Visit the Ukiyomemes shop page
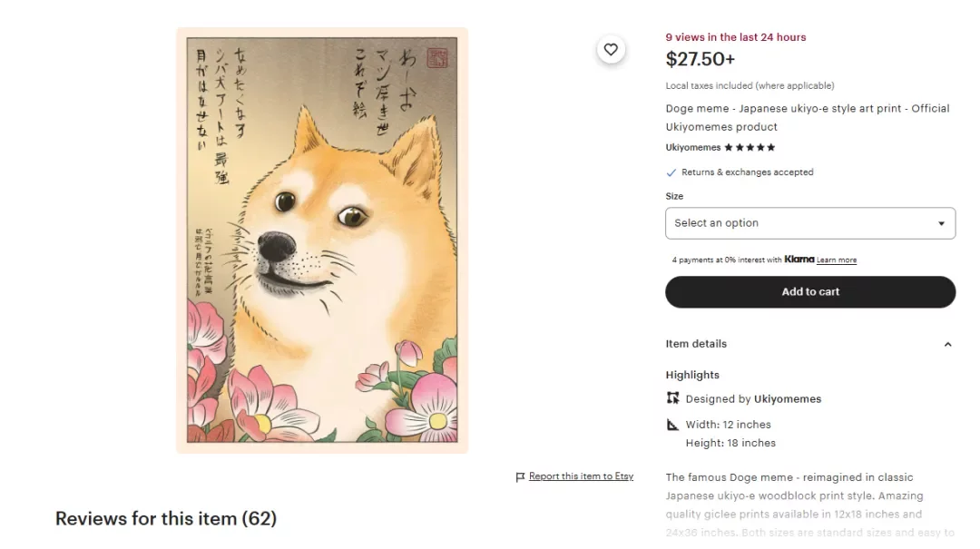This screenshot has height=549, width=980. (692, 147)
